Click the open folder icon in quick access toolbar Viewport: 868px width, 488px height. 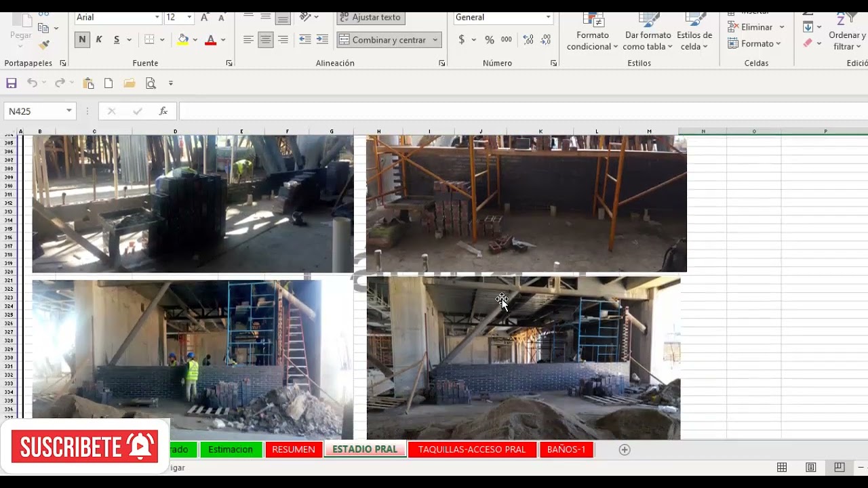pos(130,83)
